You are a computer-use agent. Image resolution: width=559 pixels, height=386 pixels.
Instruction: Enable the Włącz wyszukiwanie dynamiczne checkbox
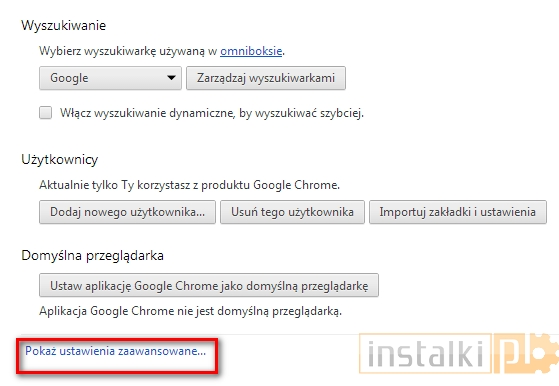pos(45,113)
